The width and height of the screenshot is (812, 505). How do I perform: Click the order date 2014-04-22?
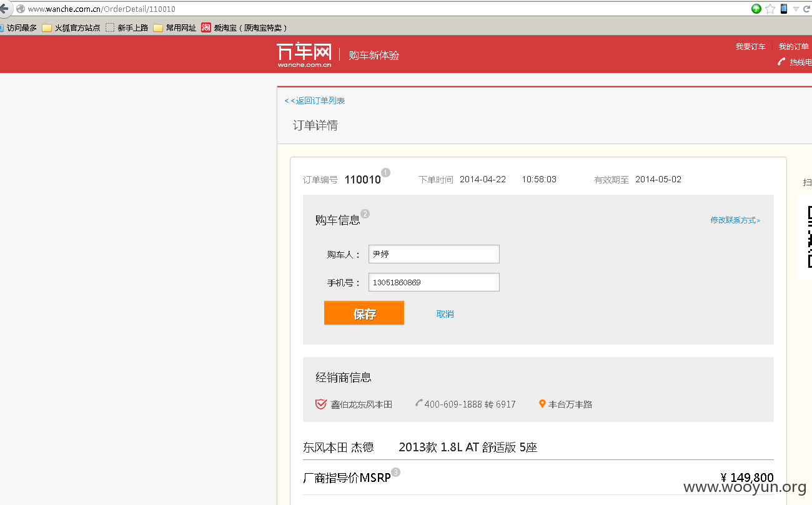[483, 179]
